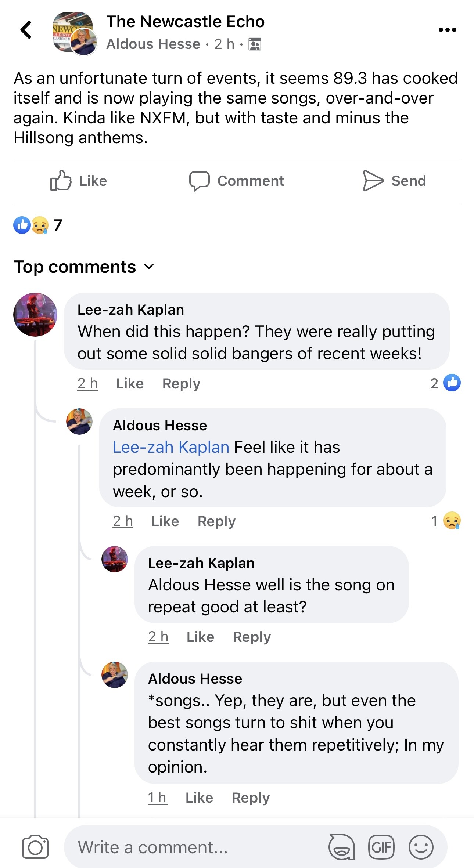Like Lee-zah Kaplan's 'song on repeat' reply
The width and height of the screenshot is (474, 868).
pos(200,637)
